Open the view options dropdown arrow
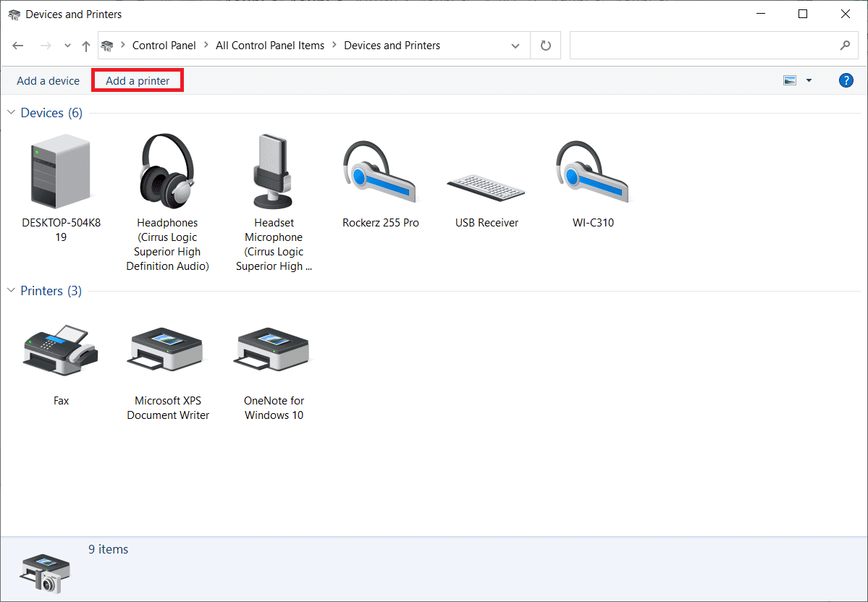This screenshot has height=602, width=868. [x=809, y=80]
